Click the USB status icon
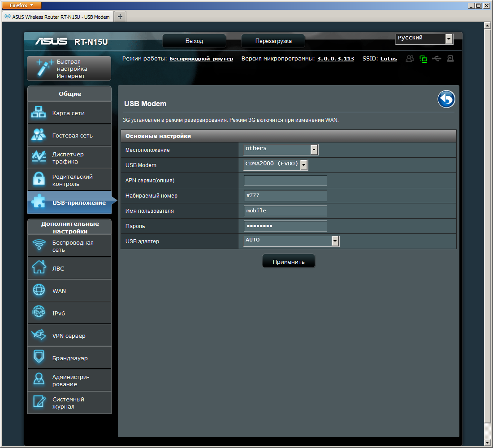This screenshot has width=493, height=448. pyautogui.click(x=437, y=59)
